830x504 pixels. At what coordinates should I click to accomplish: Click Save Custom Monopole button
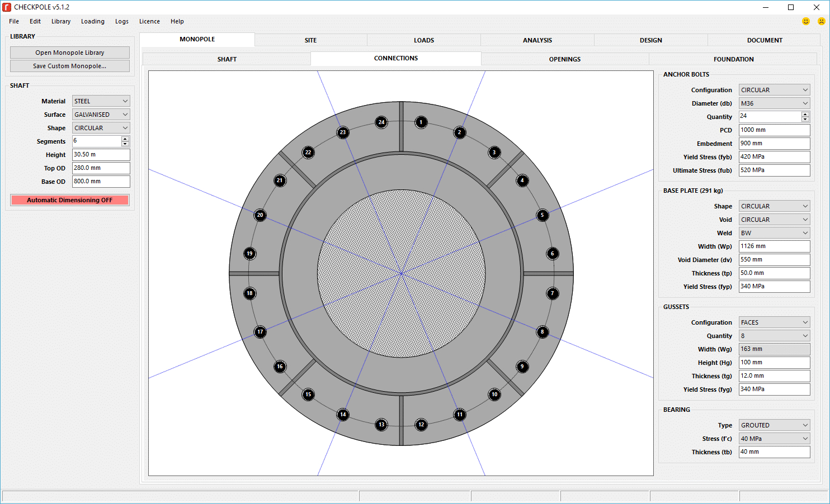pyautogui.click(x=69, y=65)
